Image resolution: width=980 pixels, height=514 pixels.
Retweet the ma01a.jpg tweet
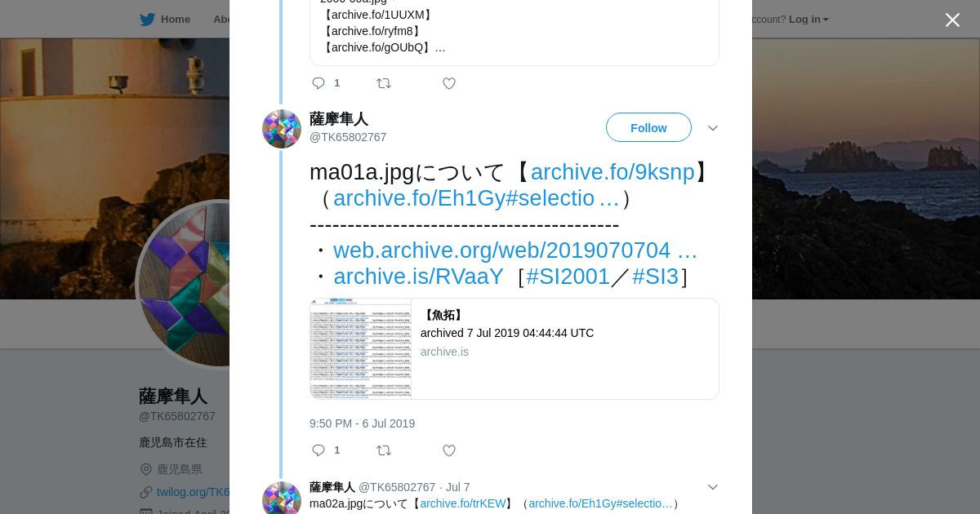[x=384, y=450]
